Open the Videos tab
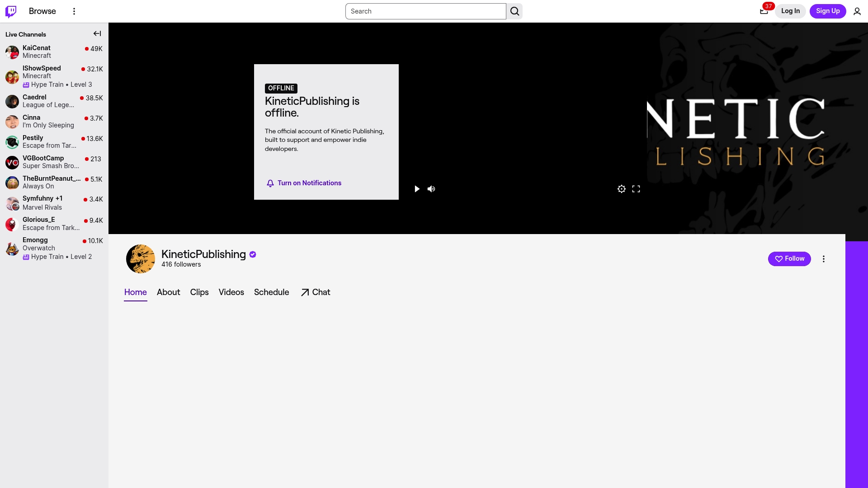This screenshot has width=868, height=488. click(231, 292)
